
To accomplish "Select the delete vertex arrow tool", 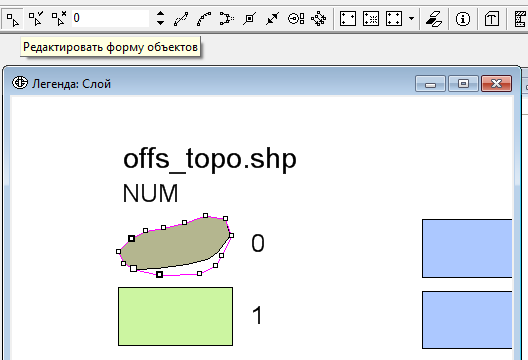I will 59,19.
